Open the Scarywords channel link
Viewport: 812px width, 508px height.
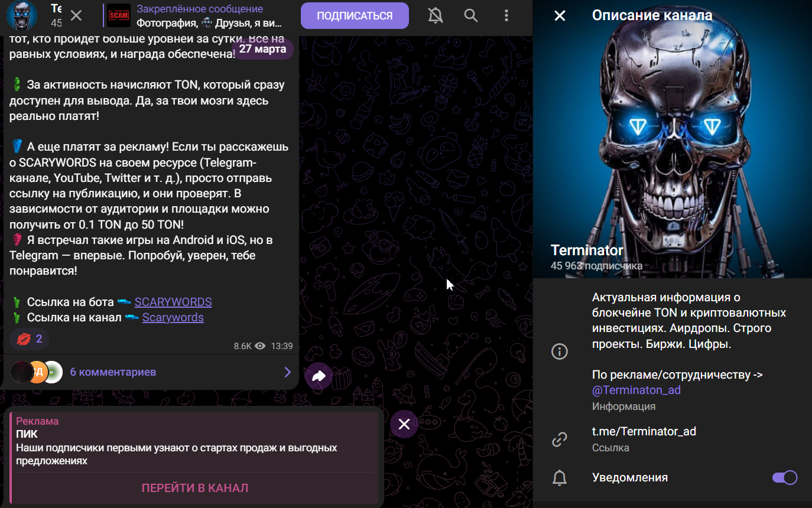pyautogui.click(x=173, y=317)
